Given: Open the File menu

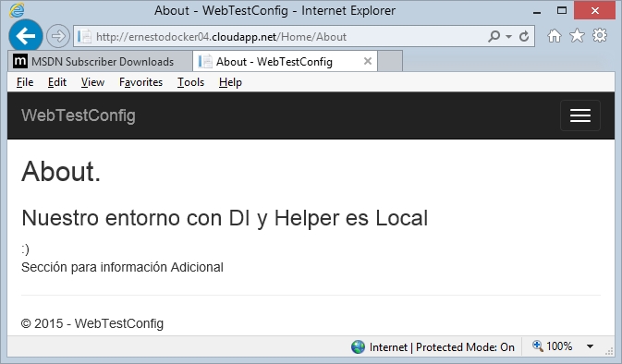Looking at the screenshot, I should (x=25, y=82).
